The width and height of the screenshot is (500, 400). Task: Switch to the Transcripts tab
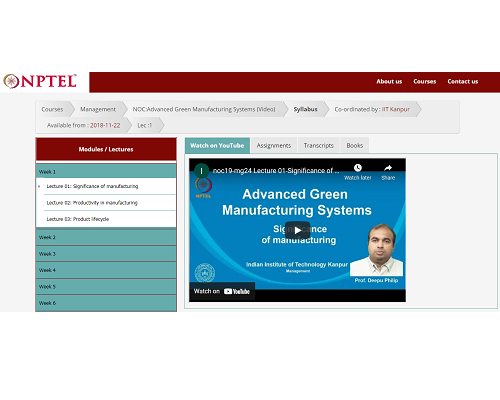[x=318, y=145]
